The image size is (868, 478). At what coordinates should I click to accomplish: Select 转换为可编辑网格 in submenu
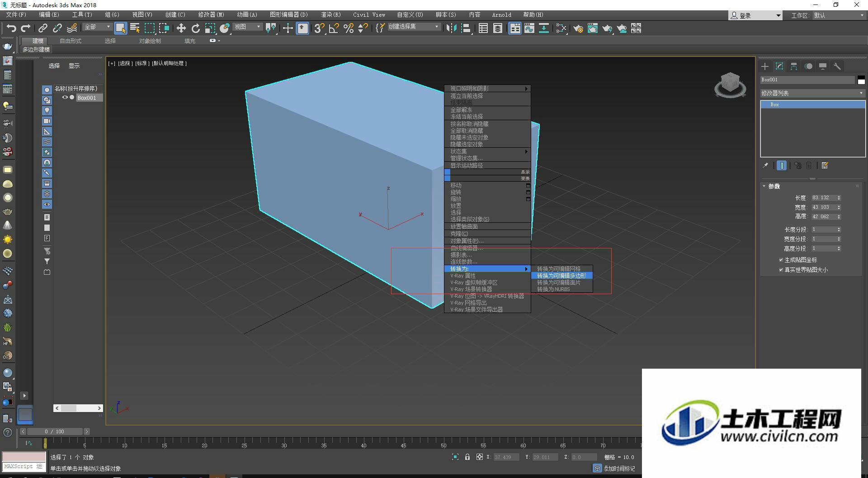(561, 269)
